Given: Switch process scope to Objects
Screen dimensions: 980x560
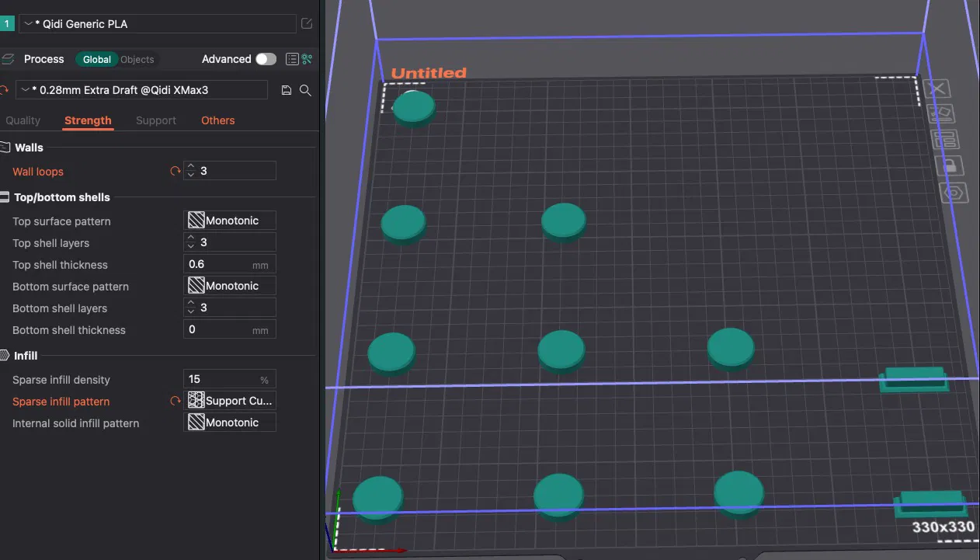Looking at the screenshot, I should tap(137, 59).
